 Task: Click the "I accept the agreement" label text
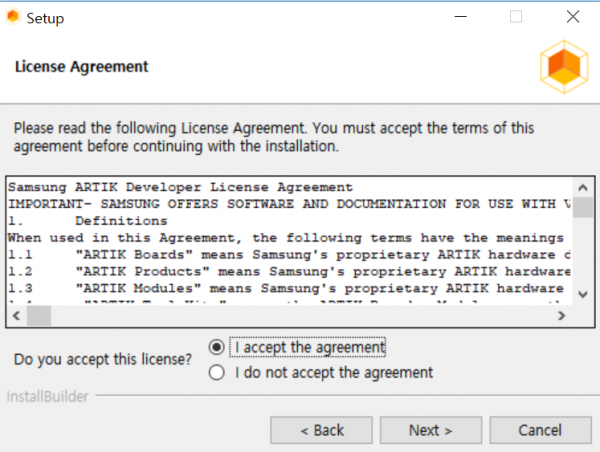click(310, 348)
